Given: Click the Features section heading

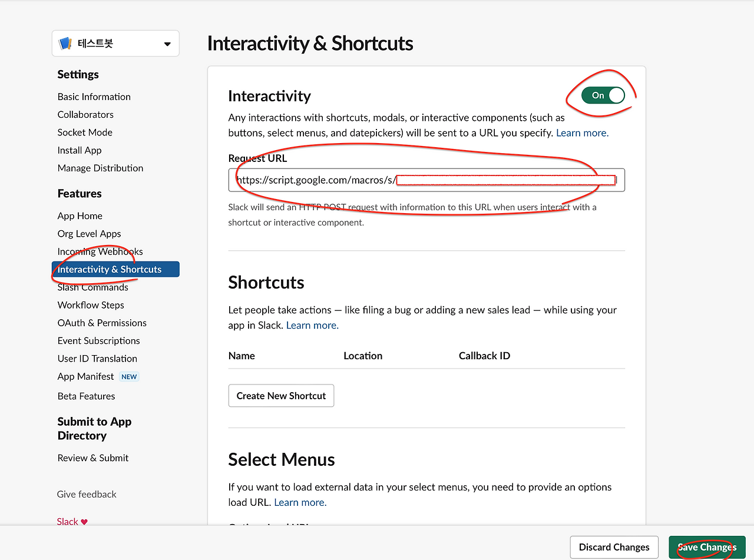Looking at the screenshot, I should point(80,194).
